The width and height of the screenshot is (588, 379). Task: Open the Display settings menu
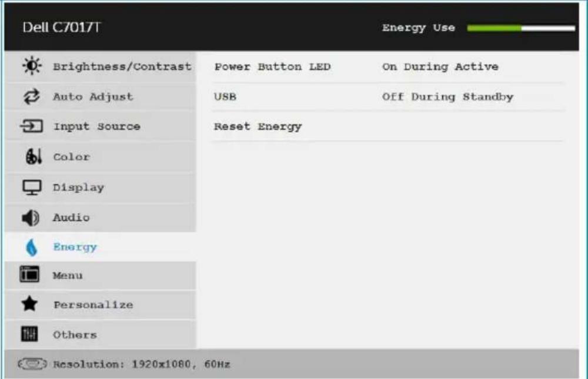tap(101, 187)
